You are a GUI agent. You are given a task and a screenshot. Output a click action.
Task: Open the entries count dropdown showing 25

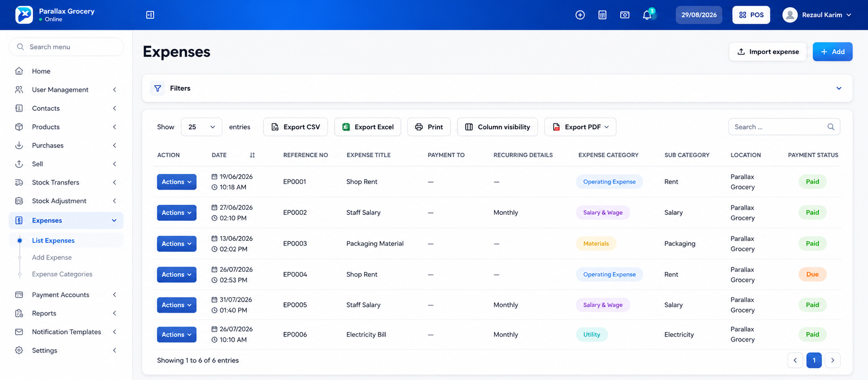pos(202,127)
